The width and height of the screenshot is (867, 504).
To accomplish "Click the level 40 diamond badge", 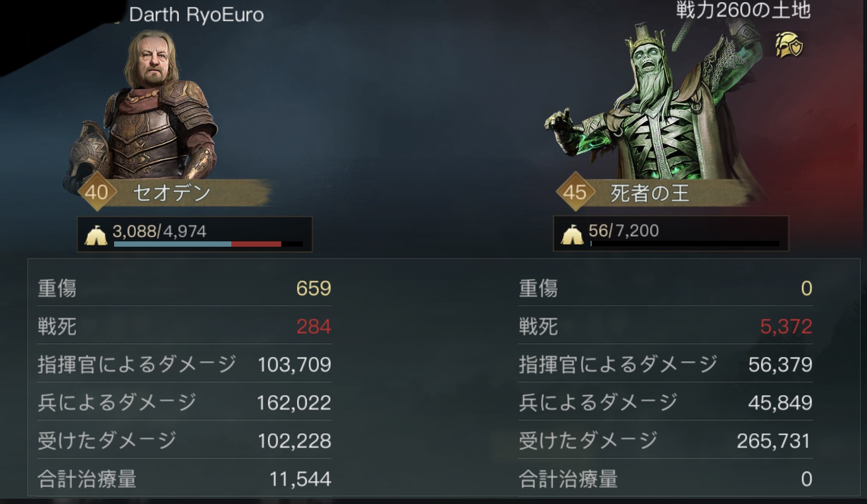I will pos(97,192).
